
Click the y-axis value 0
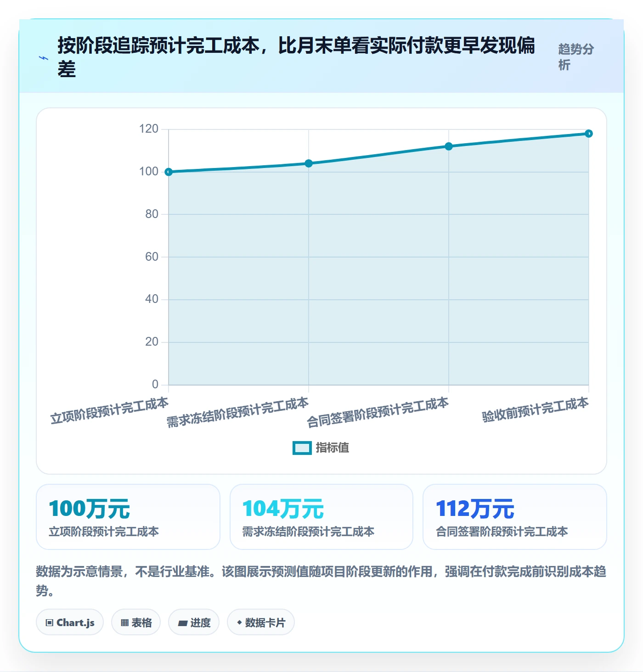click(x=155, y=385)
